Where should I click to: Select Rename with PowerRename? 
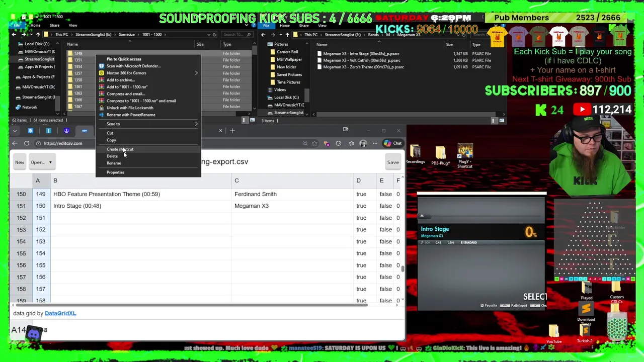tap(131, 115)
